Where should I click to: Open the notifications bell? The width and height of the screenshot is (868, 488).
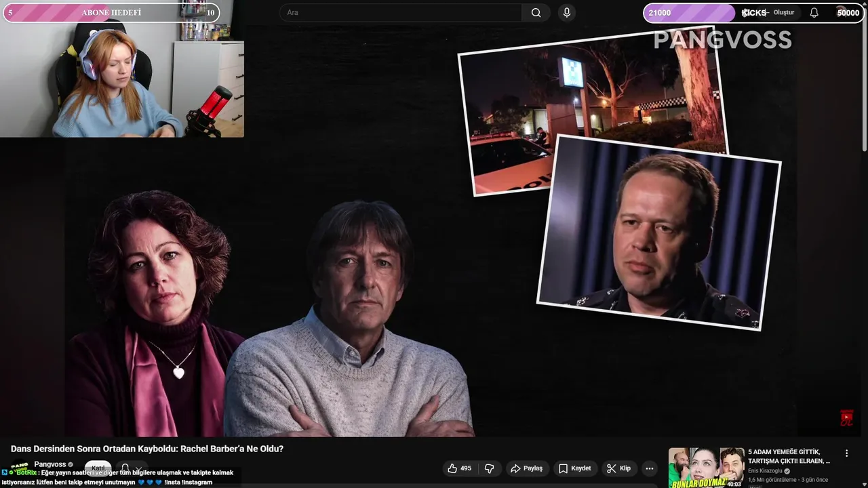tap(814, 12)
